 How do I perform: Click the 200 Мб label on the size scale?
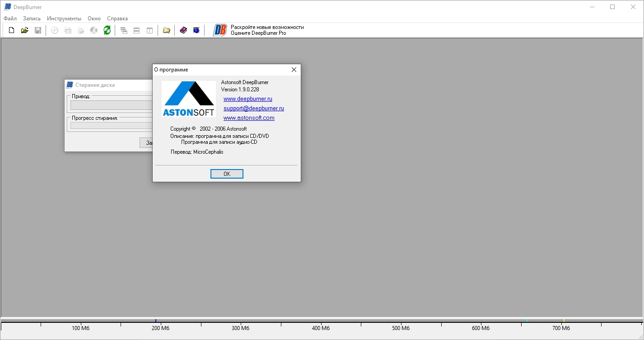point(160,328)
